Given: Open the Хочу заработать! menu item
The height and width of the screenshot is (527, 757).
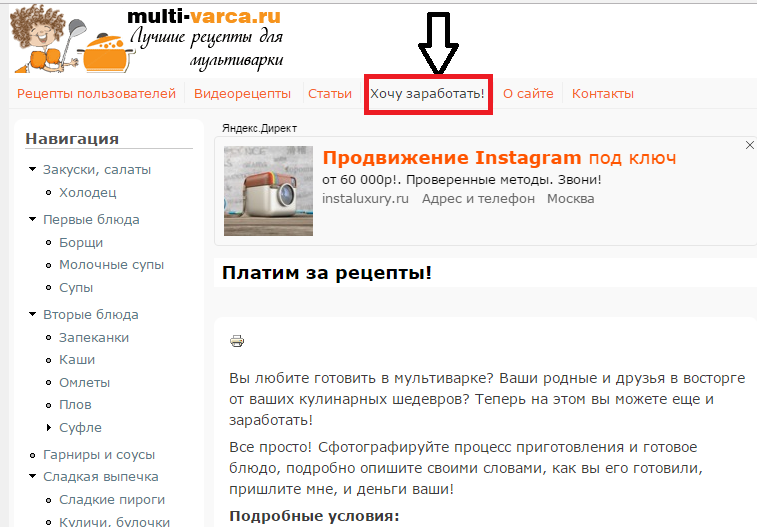Looking at the screenshot, I should (427, 93).
